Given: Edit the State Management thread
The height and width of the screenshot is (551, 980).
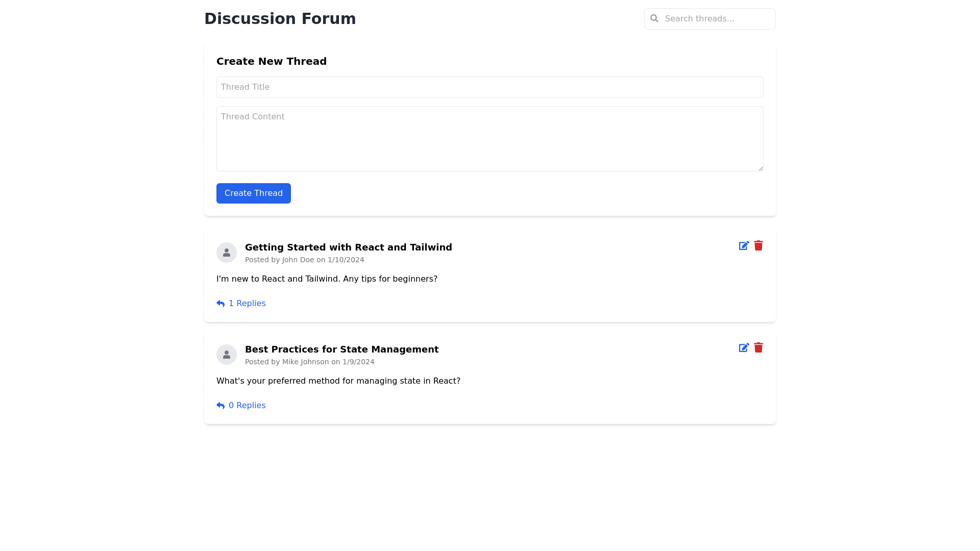Looking at the screenshot, I should (x=744, y=348).
